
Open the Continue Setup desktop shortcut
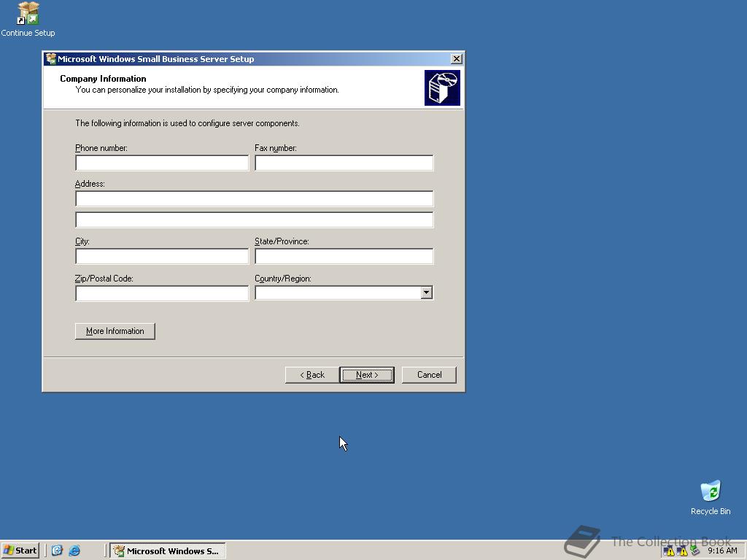coord(28,19)
